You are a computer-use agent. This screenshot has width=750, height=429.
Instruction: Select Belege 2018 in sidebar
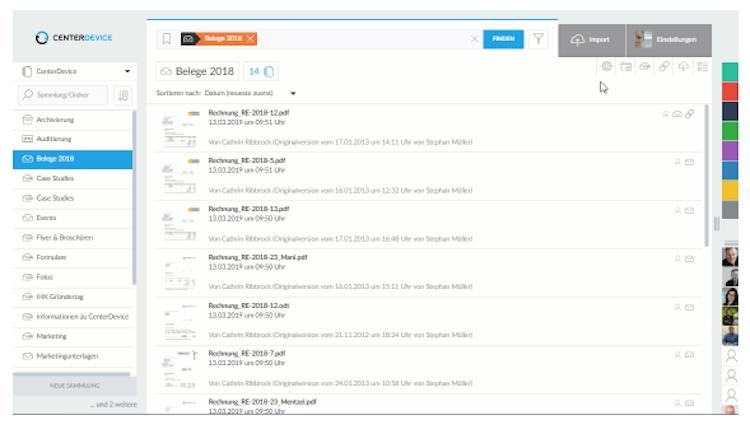coord(73,159)
